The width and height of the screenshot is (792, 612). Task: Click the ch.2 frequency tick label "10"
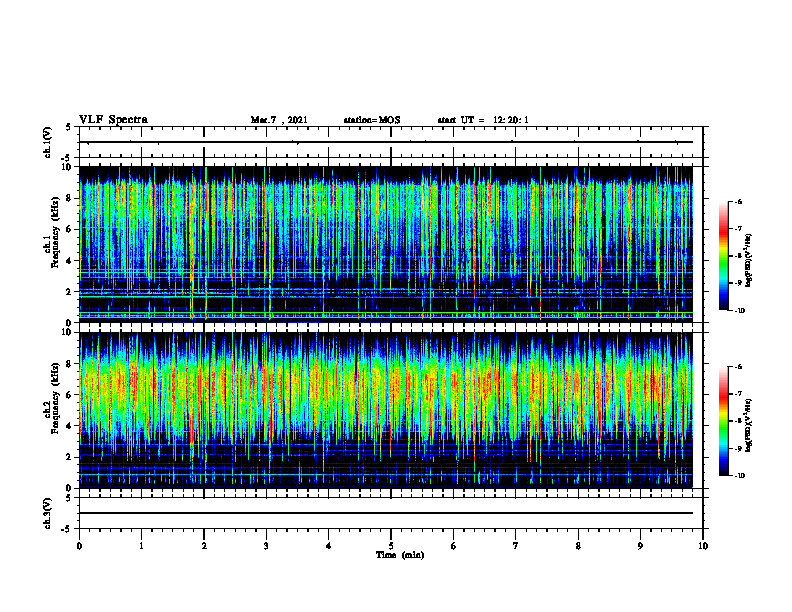(x=67, y=332)
